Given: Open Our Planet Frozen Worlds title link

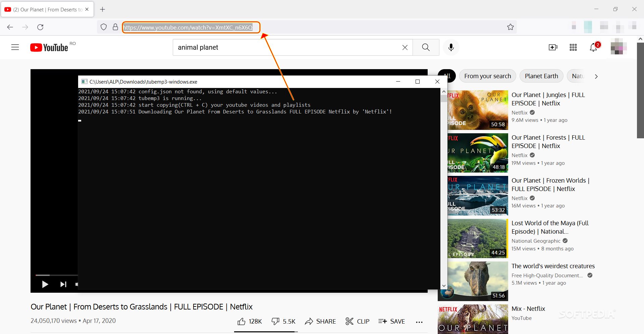Looking at the screenshot, I should [550, 185].
